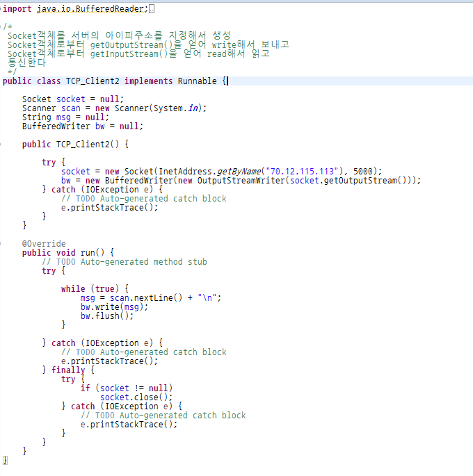Click the closing brace on the last line
The width and height of the screenshot is (473, 476).
5,461
